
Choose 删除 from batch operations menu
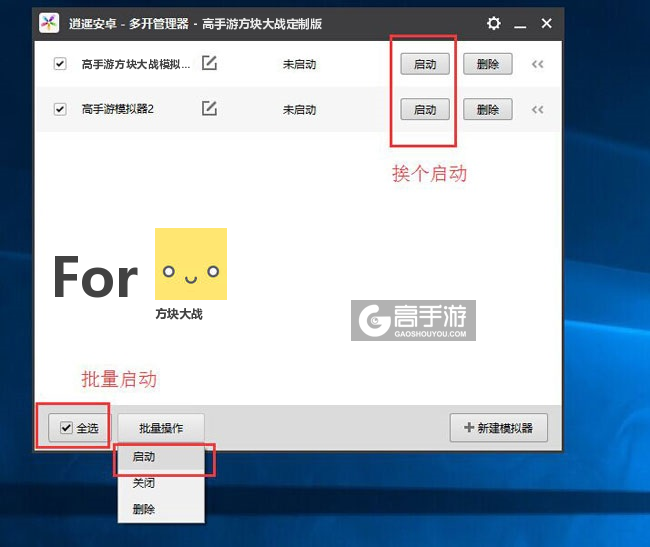pos(144,509)
